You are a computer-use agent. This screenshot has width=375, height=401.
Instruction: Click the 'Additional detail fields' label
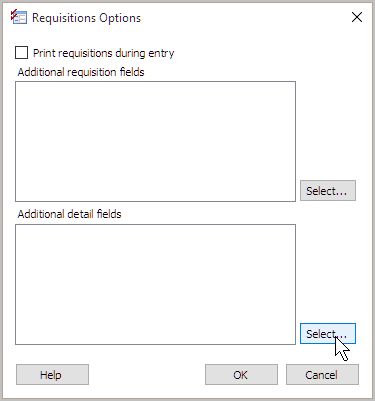click(69, 214)
